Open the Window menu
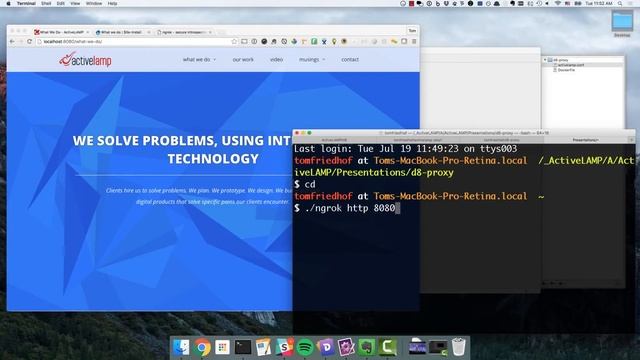 pyautogui.click(x=94, y=3)
